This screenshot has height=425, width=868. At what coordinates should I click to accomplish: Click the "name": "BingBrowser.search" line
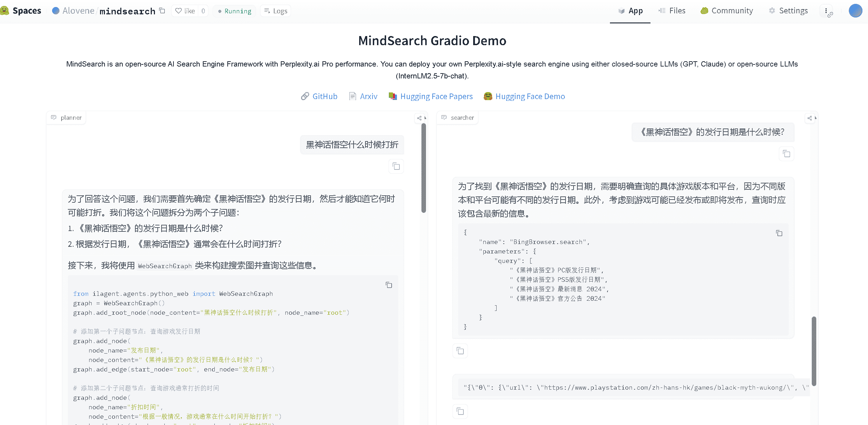(534, 242)
